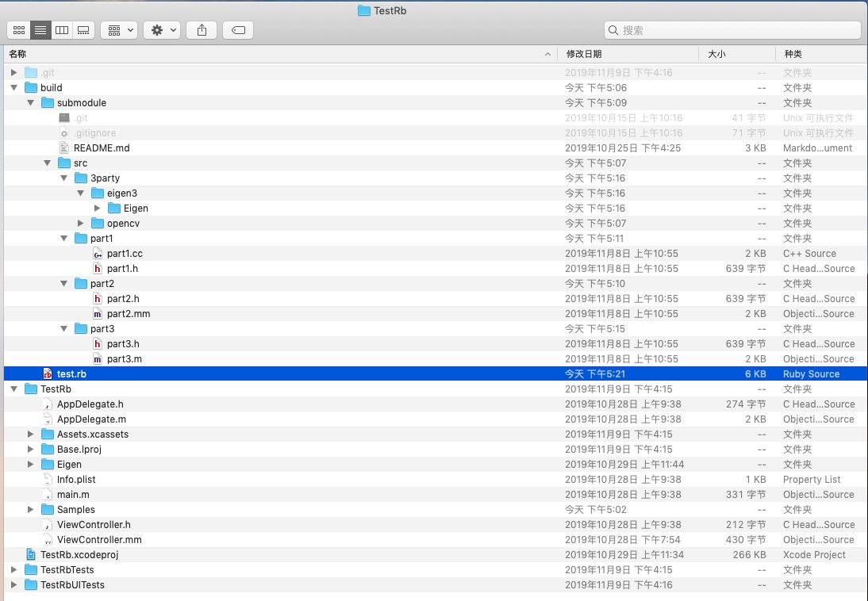868x601 pixels.
Task: Select the build folder icon
Action: click(x=31, y=87)
